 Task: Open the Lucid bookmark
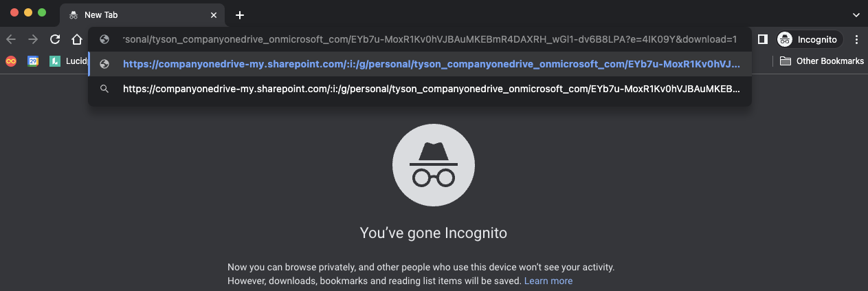pos(67,61)
